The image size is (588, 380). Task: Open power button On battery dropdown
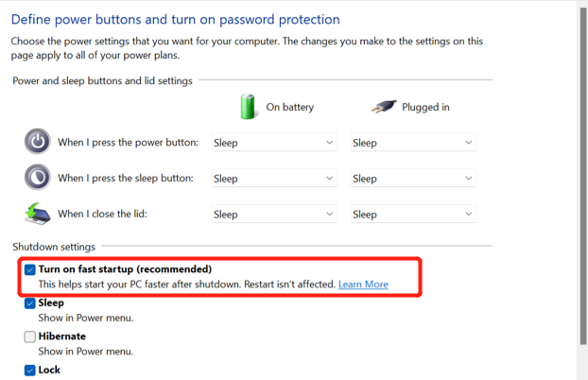point(273,143)
